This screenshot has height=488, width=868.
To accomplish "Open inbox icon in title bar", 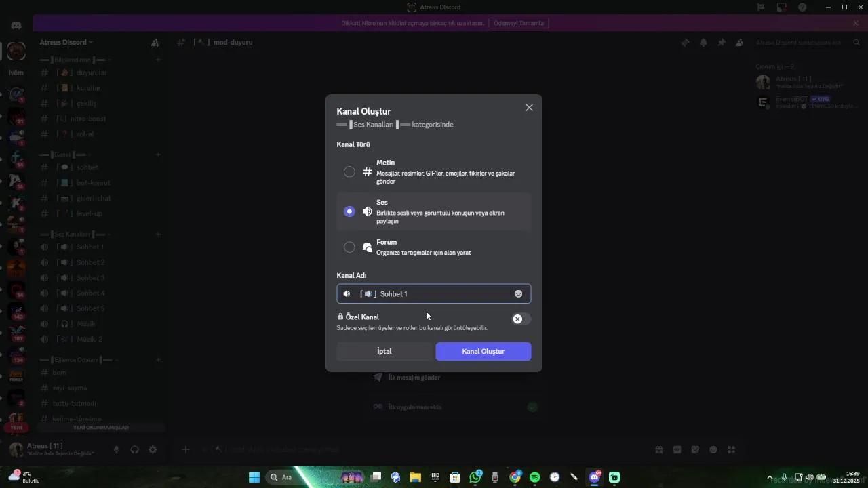I will point(782,7).
